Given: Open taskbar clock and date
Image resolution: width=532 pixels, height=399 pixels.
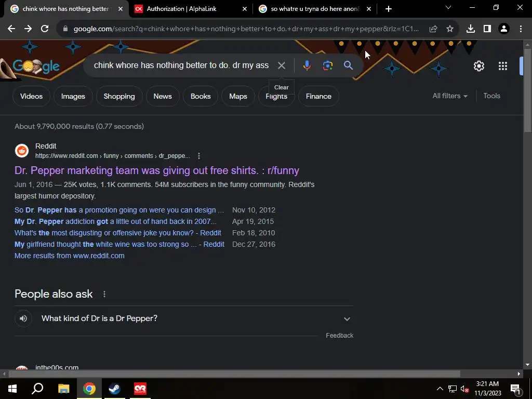Looking at the screenshot, I should pos(487,389).
